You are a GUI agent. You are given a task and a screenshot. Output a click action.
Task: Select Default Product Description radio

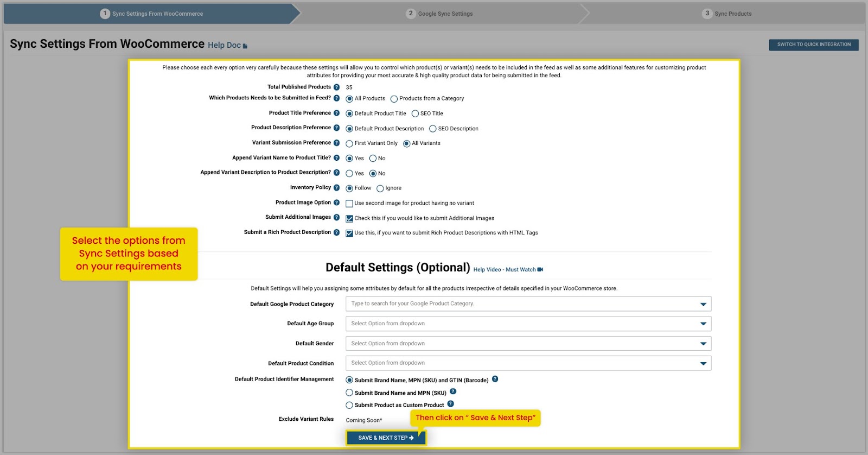pos(349,129)
